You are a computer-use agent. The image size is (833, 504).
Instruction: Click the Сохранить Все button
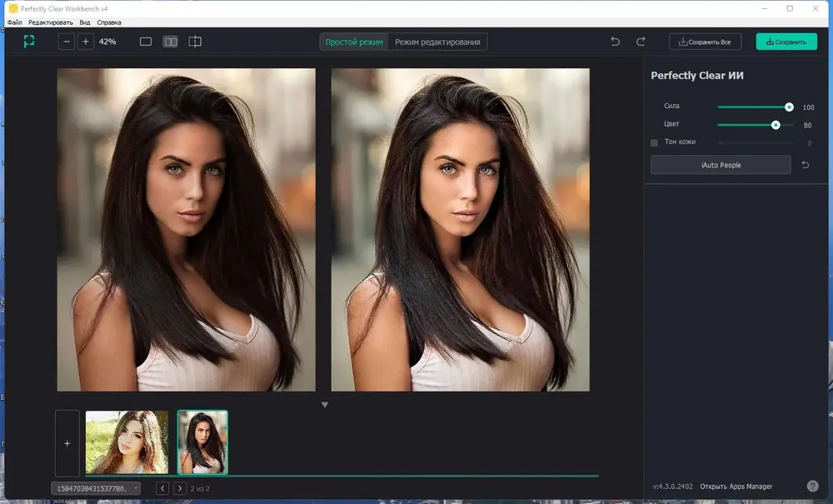[705, 42]
